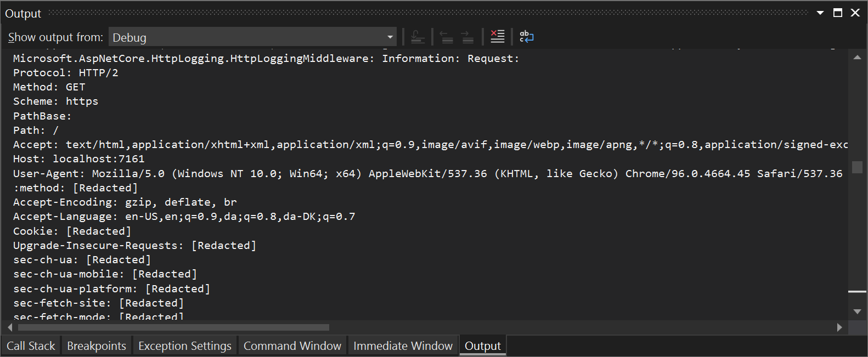The height and width of the screenshot is (357, 868).
Task: Switch to the Call Stack tab
Action: 31,346
